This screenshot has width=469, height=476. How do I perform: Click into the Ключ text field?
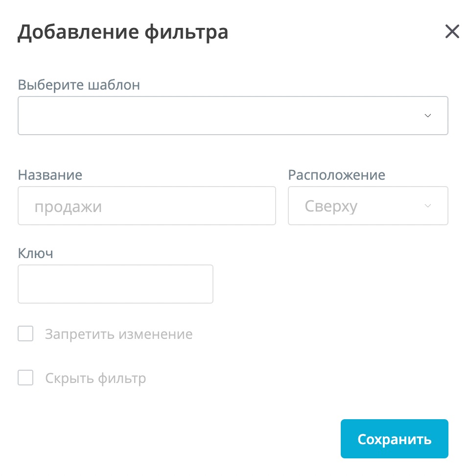tap(116, 284)
